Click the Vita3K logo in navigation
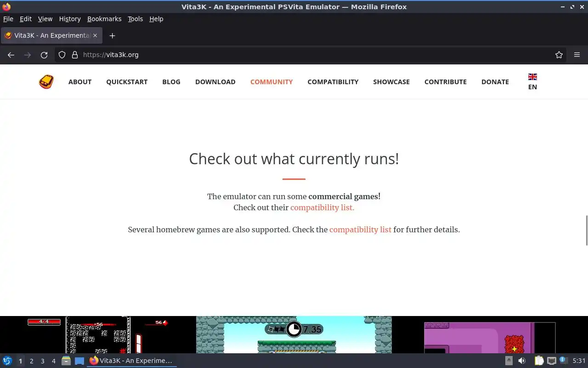Image resolution: width=588 pixels, height=368 pixels. [46, 82]
